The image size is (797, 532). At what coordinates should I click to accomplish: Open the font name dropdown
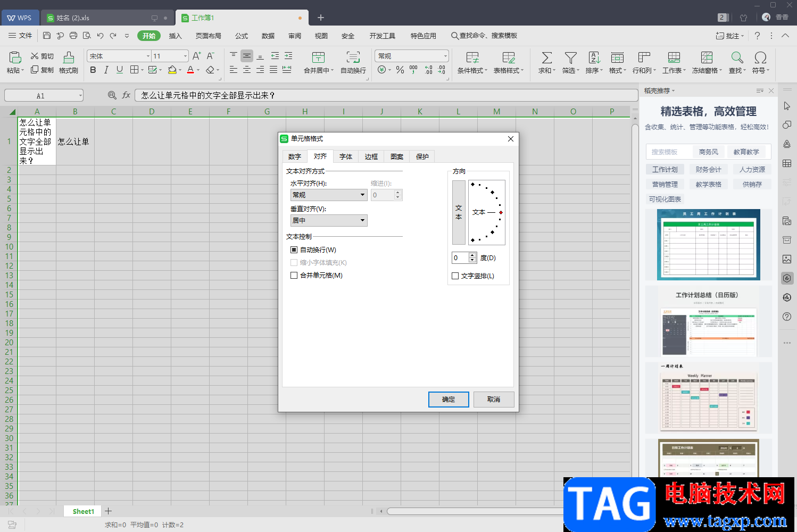(148, 56)
